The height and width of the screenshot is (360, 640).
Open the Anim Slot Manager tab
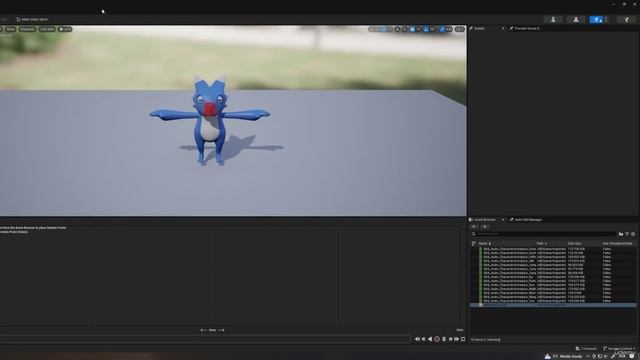coord(526,220)
